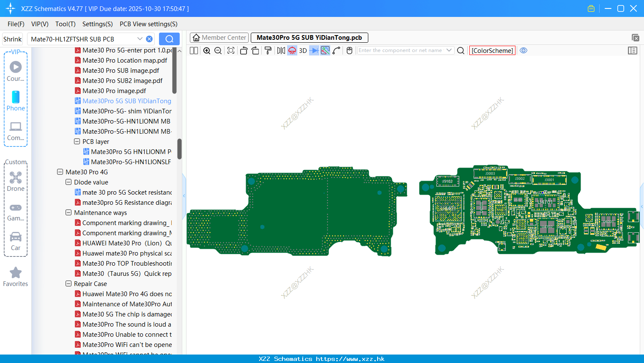Open the Tool(T) menu
Viewport: 644px width, 363px height.
tap(66, 24)
